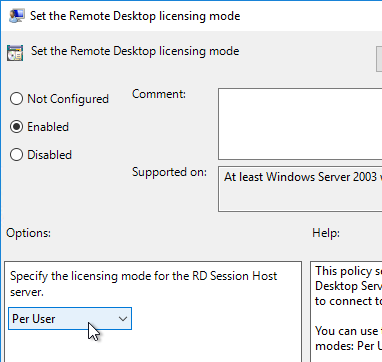
Task: Select the Enabled radio button
Action: coord(16,127)
